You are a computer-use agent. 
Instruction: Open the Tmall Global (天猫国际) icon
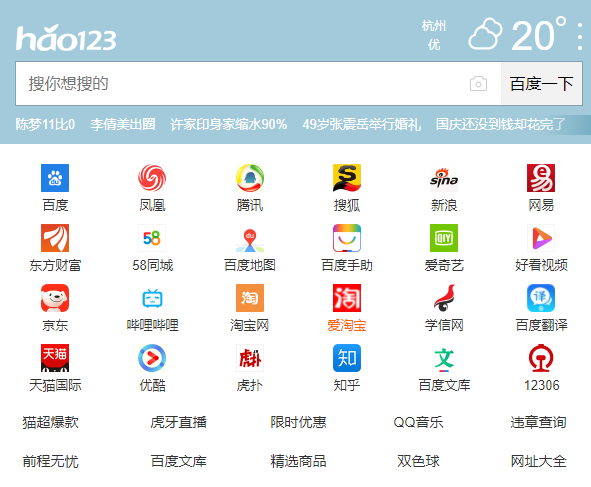[x=55, y=358]
